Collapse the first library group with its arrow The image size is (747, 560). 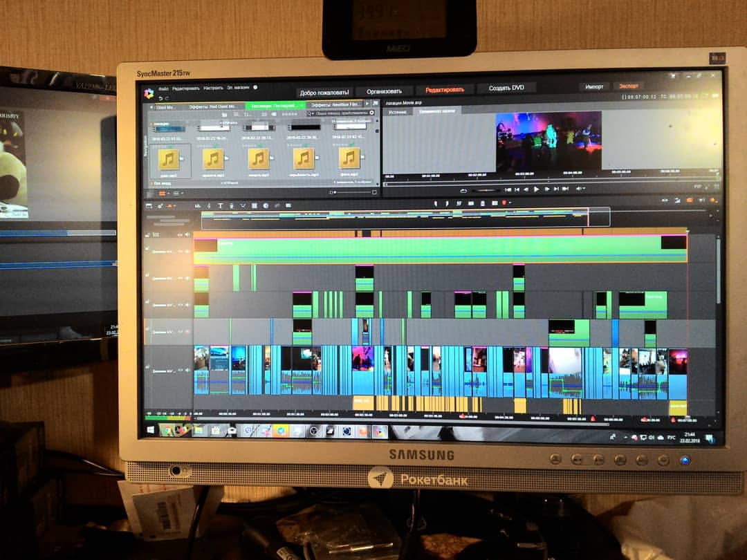(151, 124)
